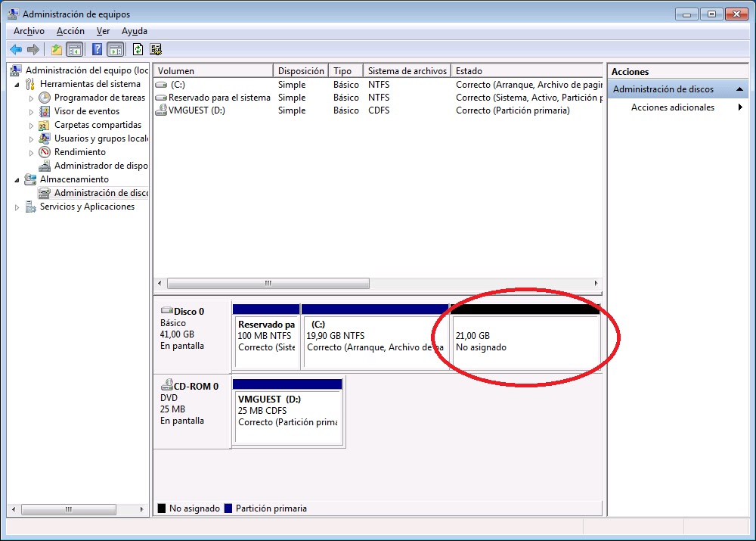Click the CDFS file system cell
756x541 pixels.
[x=379, y=110]
